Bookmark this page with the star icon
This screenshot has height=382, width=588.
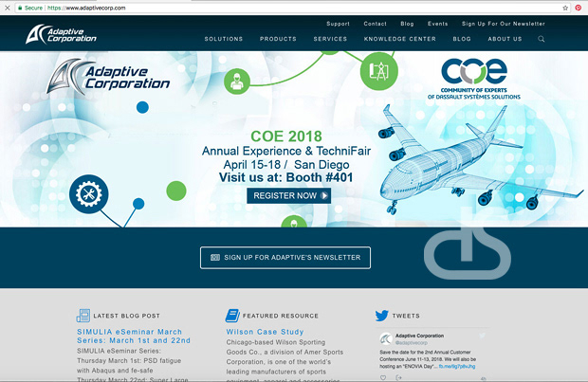565,8
